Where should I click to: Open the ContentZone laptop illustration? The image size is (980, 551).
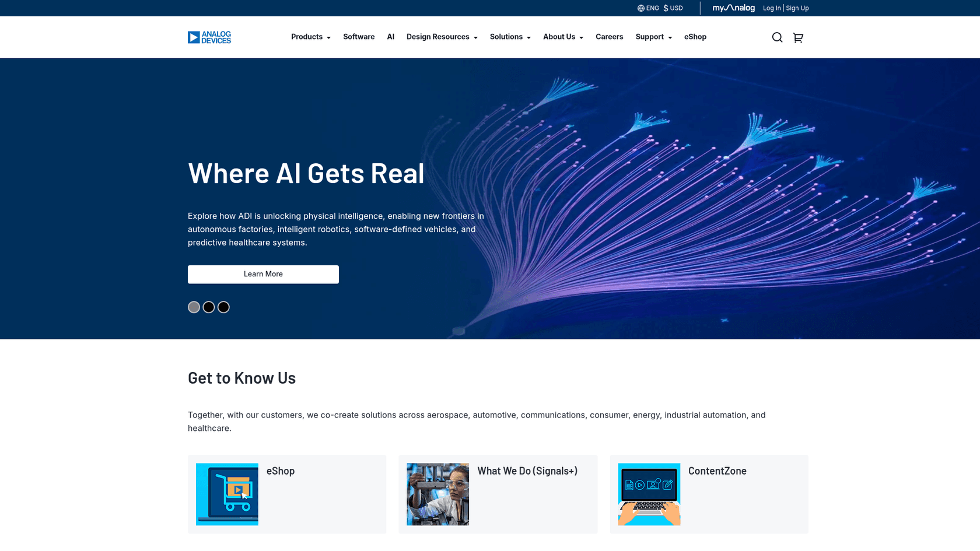(x=649, y=494)
